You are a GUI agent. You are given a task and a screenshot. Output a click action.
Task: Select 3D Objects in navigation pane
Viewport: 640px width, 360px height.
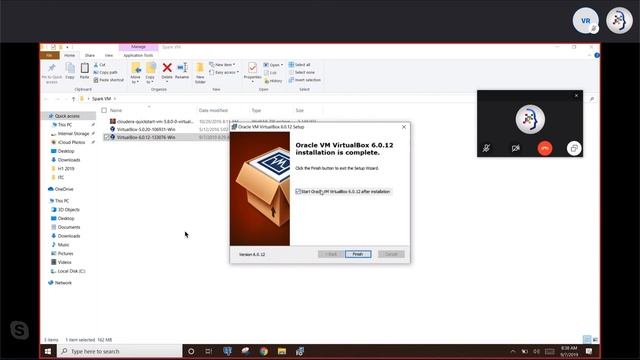pyautogui.click(x=68, y=209)
